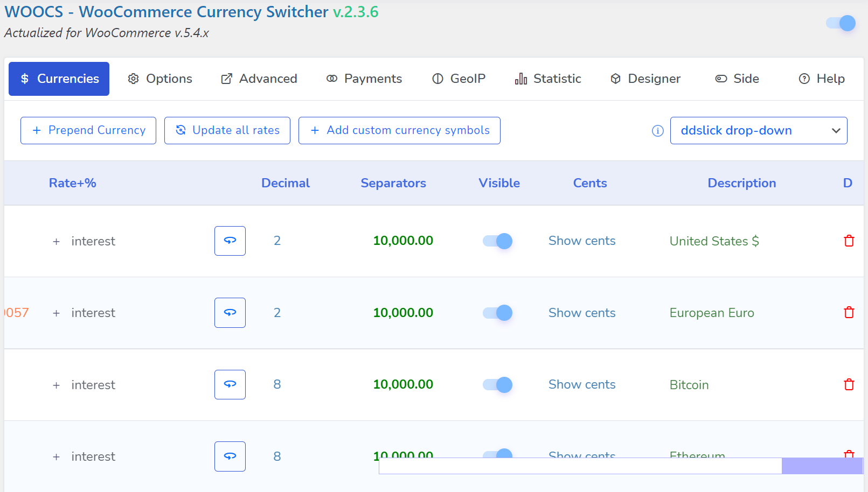Image resolution: width=868 pixels, height=492 pixels.
Task: Select decimal value 8 in Ethereum row
Action: coord(277,456)
